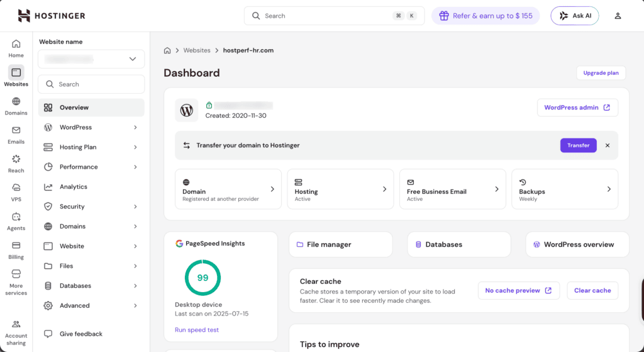644x352 pixels.
Task: Open Billing in left rail
Action: tap(16, 250)
